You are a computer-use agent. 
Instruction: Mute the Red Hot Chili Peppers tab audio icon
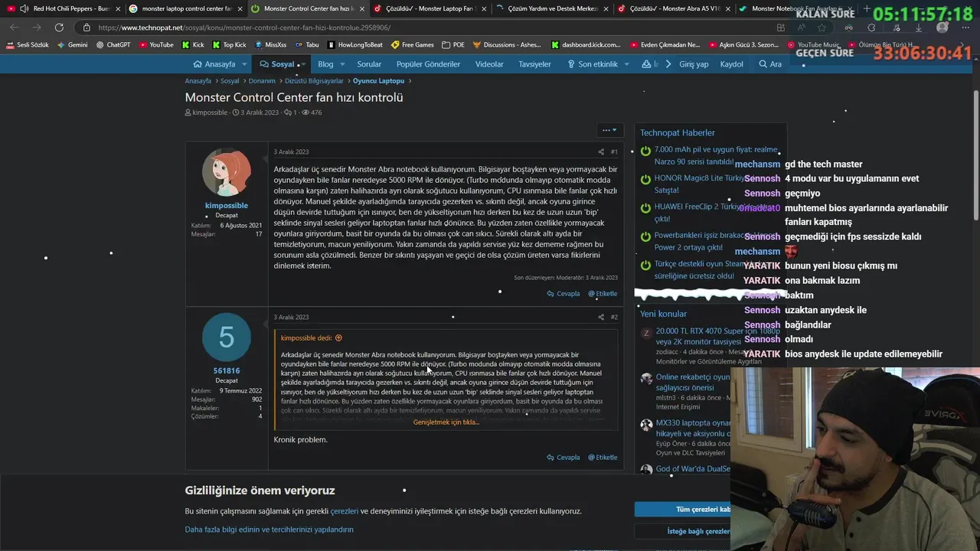pyautogui.click(x=24, y=8)
